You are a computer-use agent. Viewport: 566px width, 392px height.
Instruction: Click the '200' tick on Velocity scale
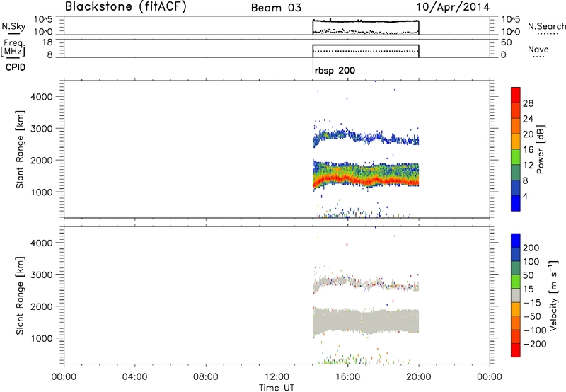531,248
